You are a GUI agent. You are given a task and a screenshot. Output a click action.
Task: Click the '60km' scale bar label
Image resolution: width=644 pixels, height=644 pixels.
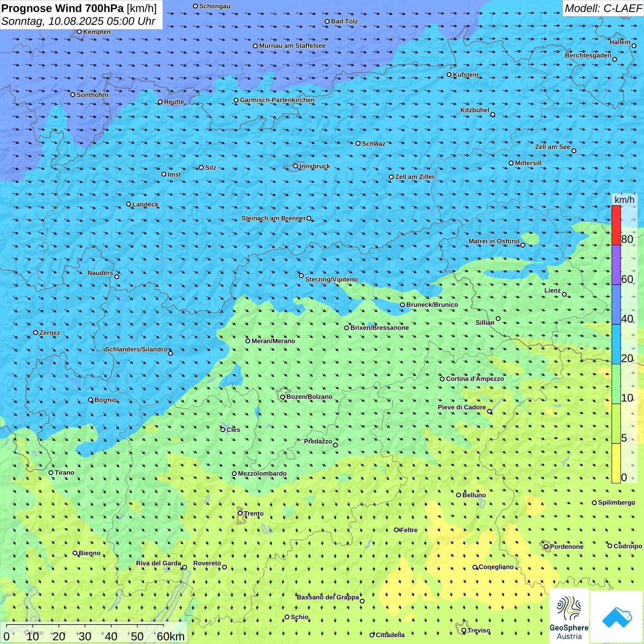point(171,636)
